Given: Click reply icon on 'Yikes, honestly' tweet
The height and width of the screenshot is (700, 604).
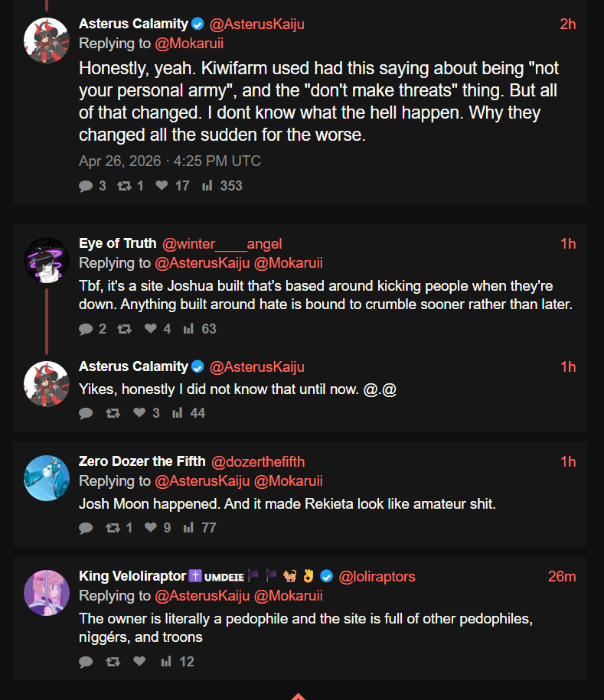Looking at the screenshot, I should point(85,413).
